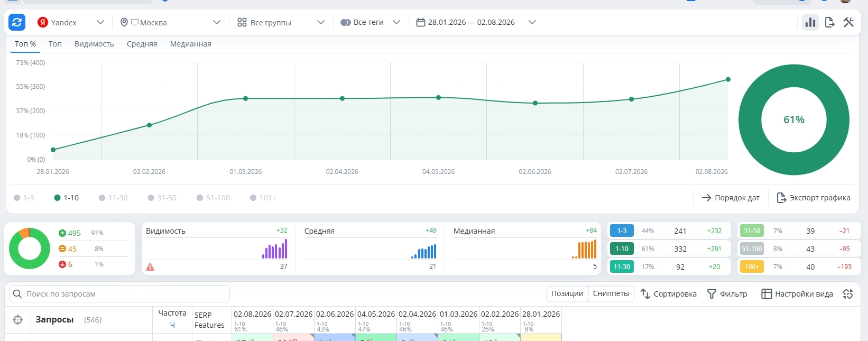Switch to the Медианная chart tab
Screen dimensions: 868x341
point(191,44)
